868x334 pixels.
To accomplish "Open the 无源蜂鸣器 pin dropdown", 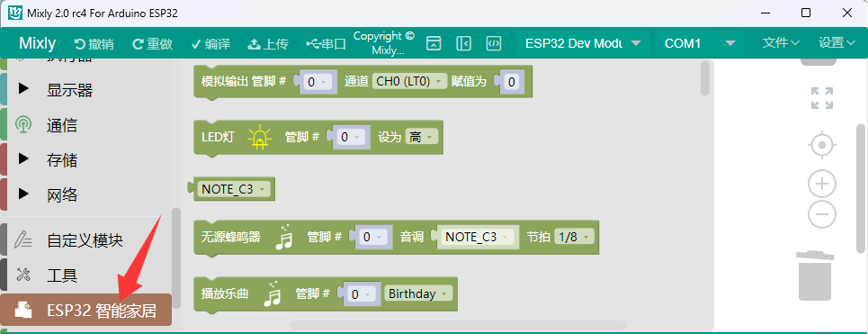I will pos(374,237).
